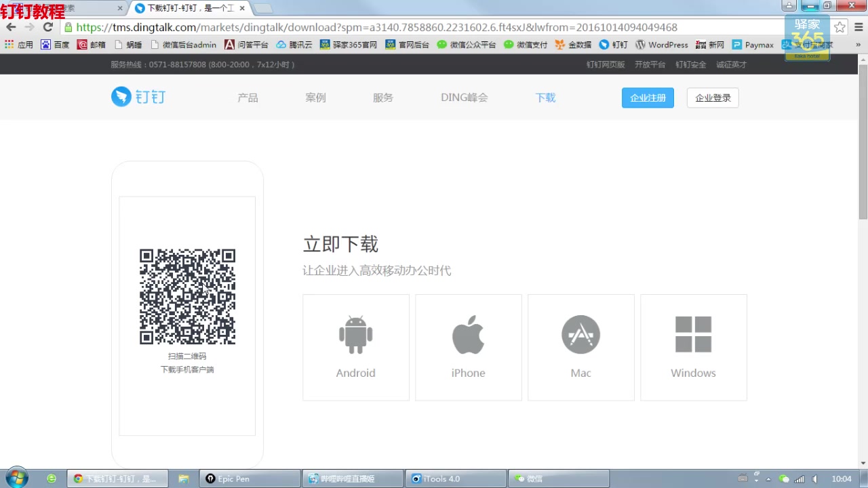This screenshot has height=488, width=868.
Task: Open the 微信后台admin bookmark
Action: [x=183, y=45]
